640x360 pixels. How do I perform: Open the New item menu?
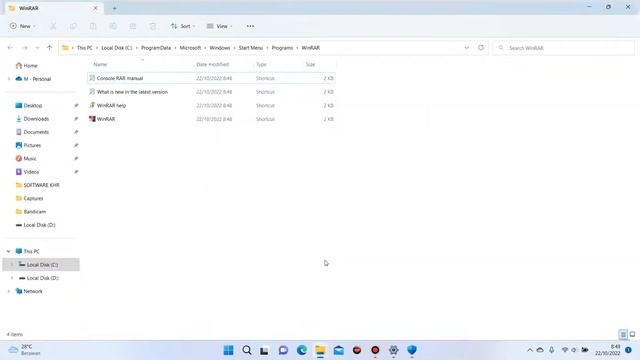pos(22,26)
